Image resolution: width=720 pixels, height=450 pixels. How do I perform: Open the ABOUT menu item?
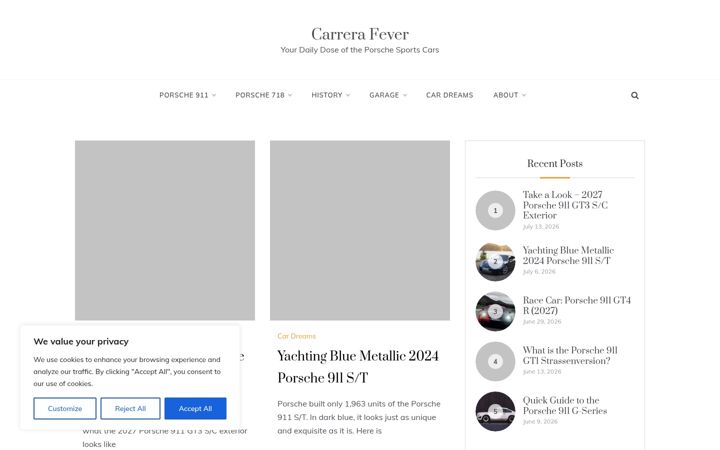(506, 95)
